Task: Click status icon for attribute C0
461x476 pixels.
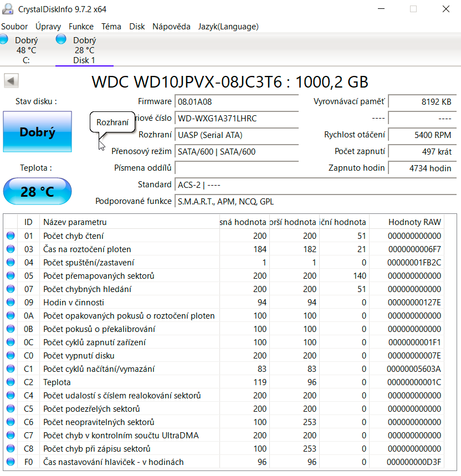Action: 11,356
